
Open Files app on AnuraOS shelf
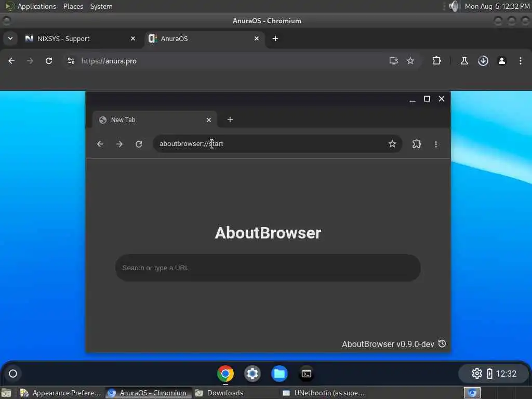(x=280, y=374)
